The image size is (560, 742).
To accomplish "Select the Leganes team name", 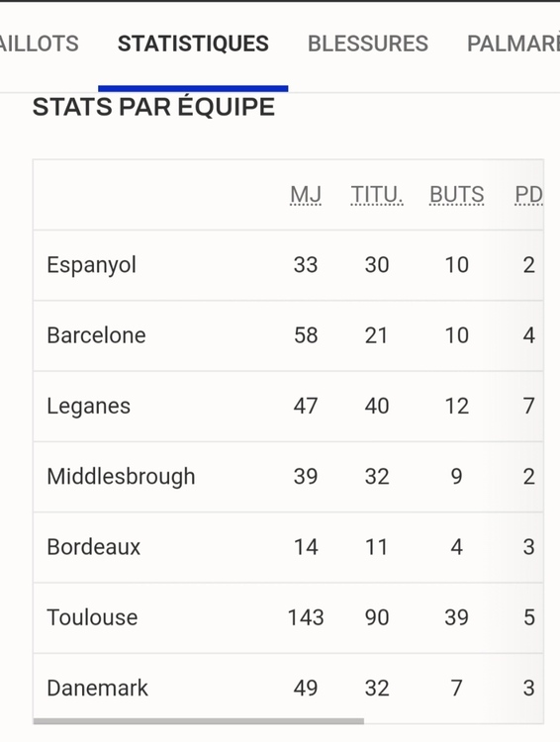I will click(x=88, y=406).
